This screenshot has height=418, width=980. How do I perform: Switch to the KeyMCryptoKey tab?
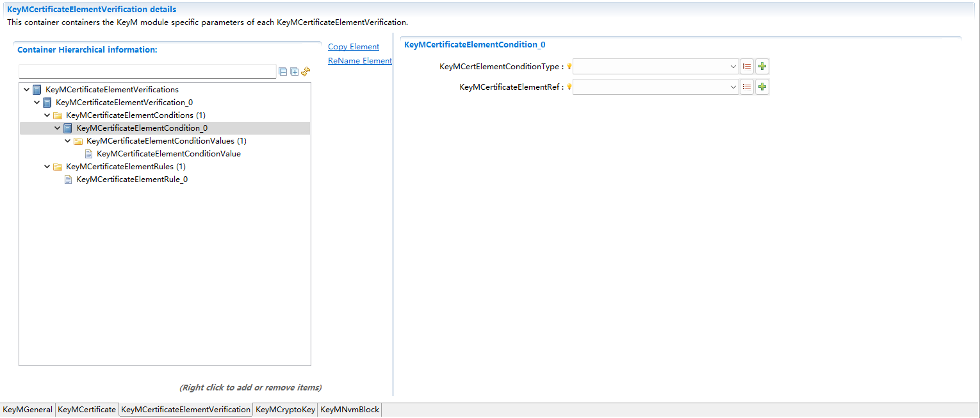284,409
